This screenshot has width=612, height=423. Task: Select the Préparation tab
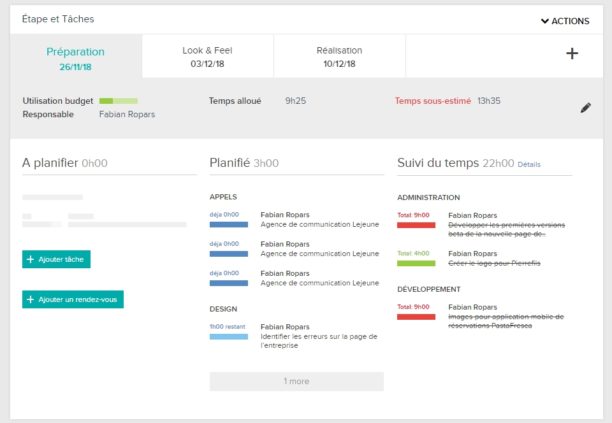(x=75, y=57)
